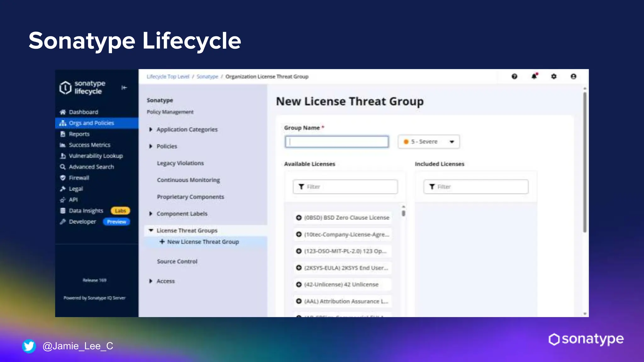Viewport: 644px width, 362px height.
Task: Select New License Threat Group item
Action: [203, 242]
